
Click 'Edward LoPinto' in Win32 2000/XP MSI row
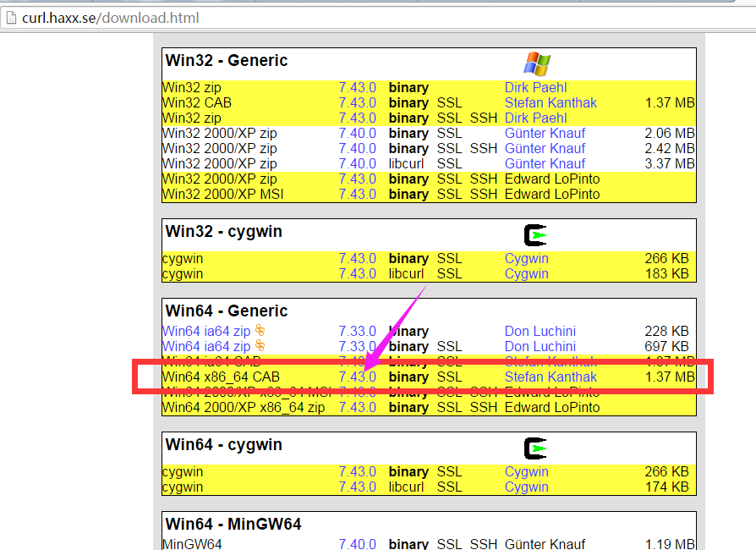(552, 195)
